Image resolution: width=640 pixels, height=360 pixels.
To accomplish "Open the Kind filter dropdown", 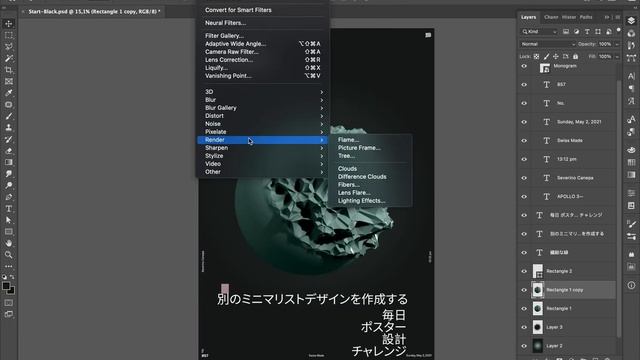I will click(x=539, y=31).
